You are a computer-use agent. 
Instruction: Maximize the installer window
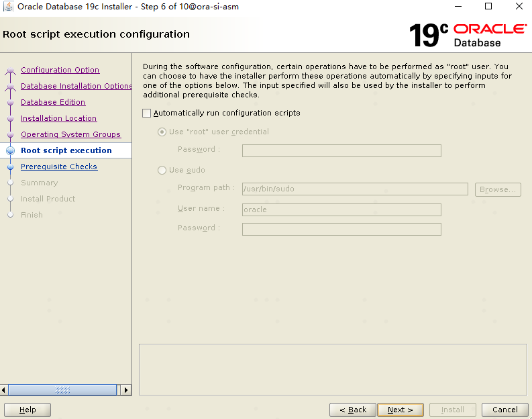[488, 7]
